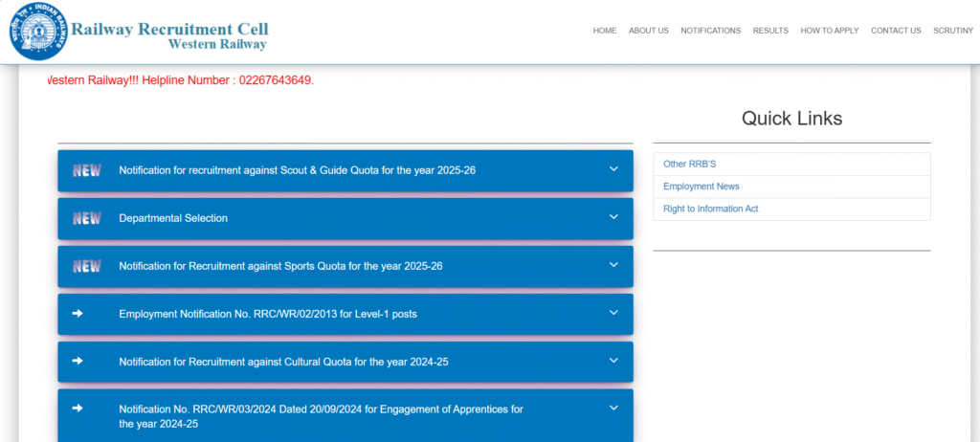This screenshot has height=442, width=980.
Task: Expand chevron on Scout & Guide Quota notification
Action: tap(613, 168)
